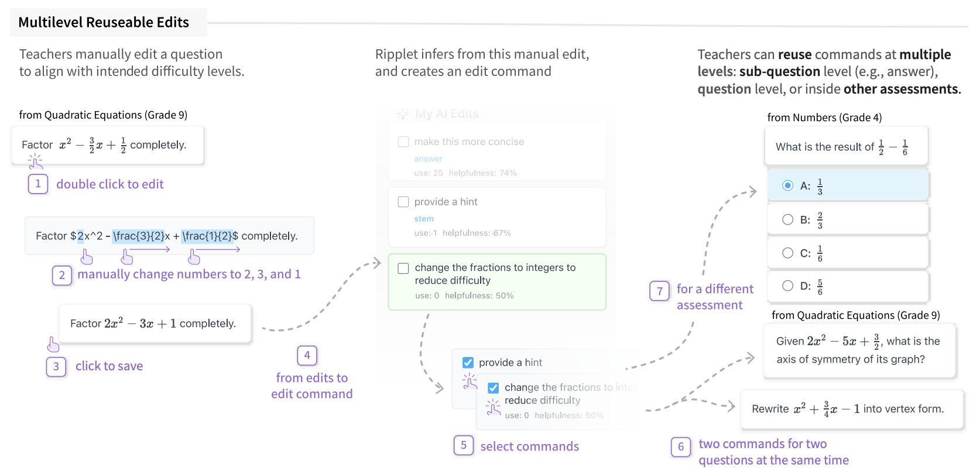The height and width of the screenshot is (475, 980).
Task: Check the unchecked 'provide a hint' command
Action: click(x=403, y=202)
